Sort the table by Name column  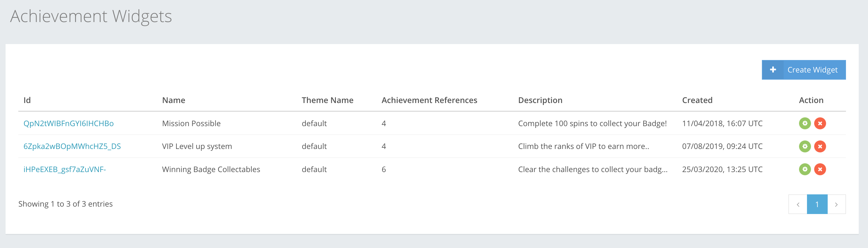coord(174,100)
